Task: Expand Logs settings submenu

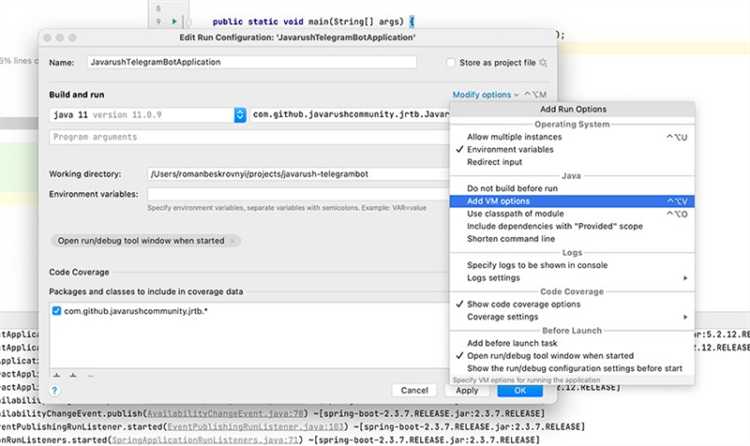Action: (x=572, y=278)
